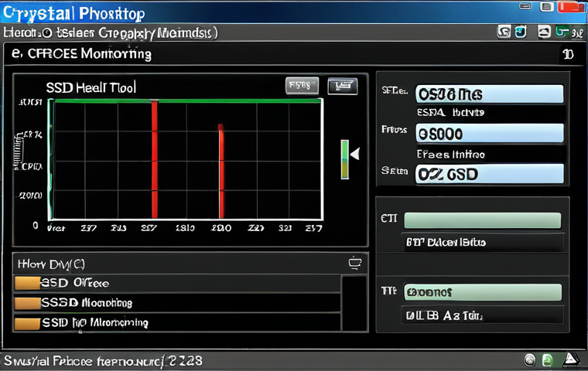Click the round gray icon in the status bar
The width and height of the screenshot is (588, 371).
coord(529,360)
